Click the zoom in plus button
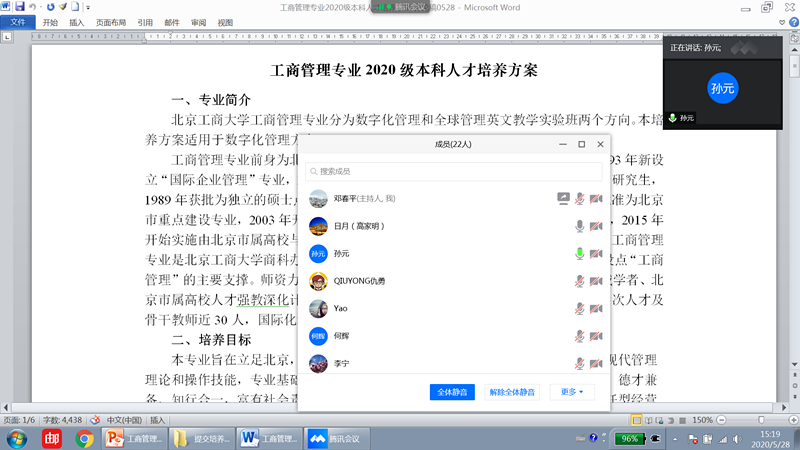 [793, 420]
